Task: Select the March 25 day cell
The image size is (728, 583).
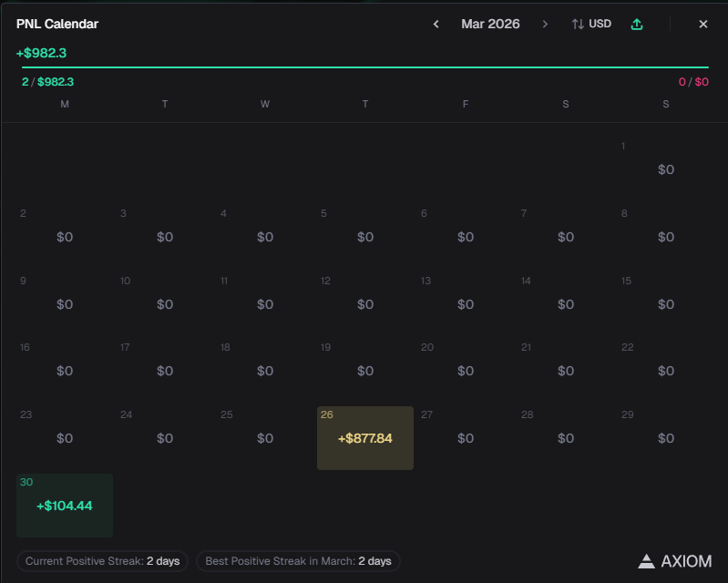Action: [265, 438]
